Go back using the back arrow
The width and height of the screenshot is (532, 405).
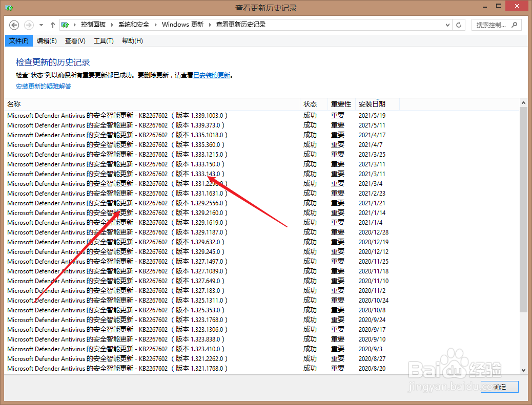14,25
